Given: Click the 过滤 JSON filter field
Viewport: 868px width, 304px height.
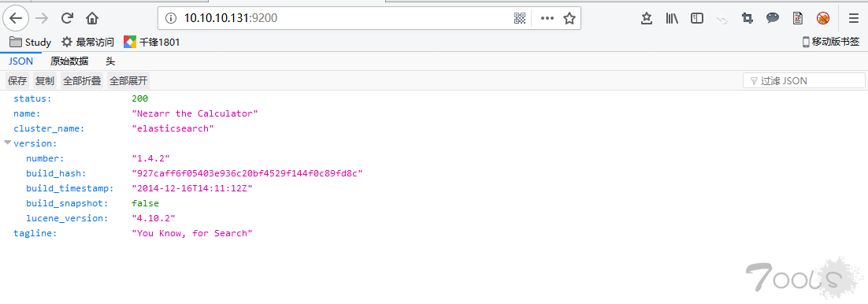Looking at the screenshot, I should click(803, 81).
